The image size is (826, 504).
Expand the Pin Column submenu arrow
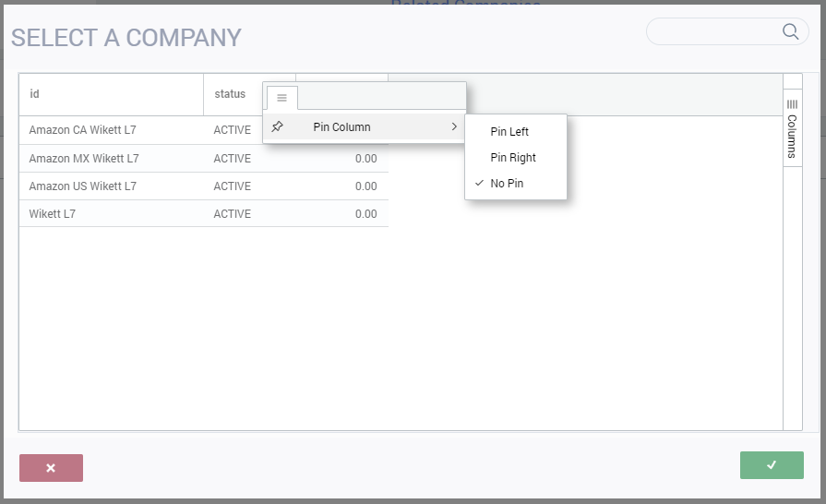pos(454,126)
